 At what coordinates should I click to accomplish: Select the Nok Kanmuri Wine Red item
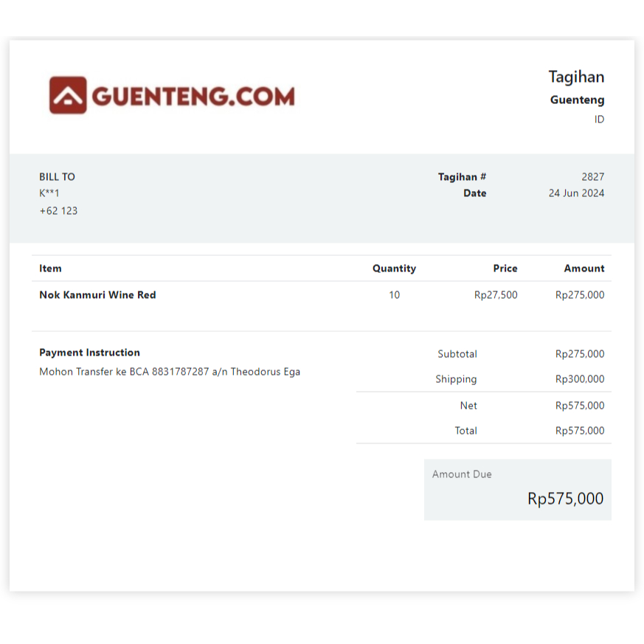pyautogui.click(x=97, y=295)
